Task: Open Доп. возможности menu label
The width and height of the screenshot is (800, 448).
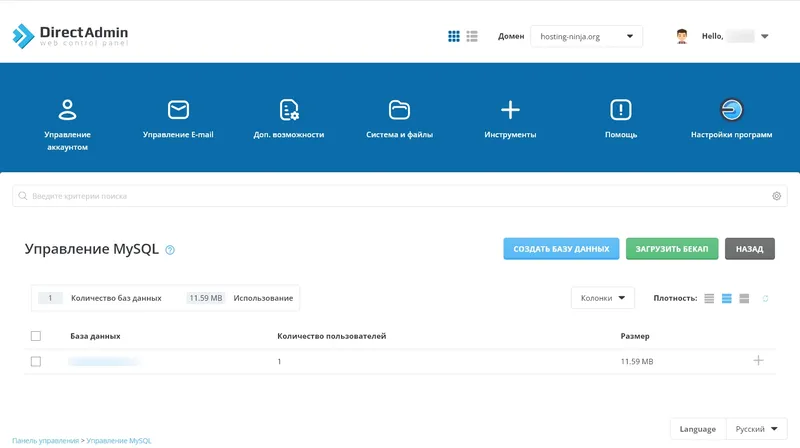Action: point(289,135)
